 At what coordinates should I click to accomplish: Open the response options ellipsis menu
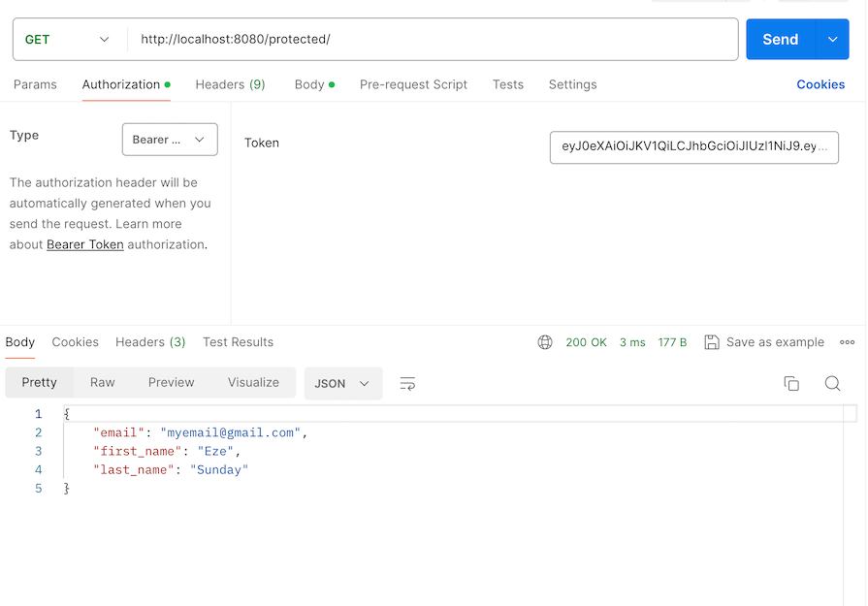point(848,342)
